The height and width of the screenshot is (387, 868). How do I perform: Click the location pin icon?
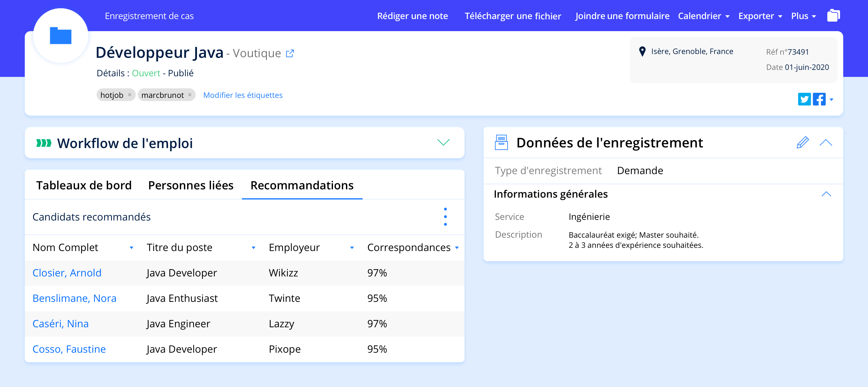click(x=642, y=51)
